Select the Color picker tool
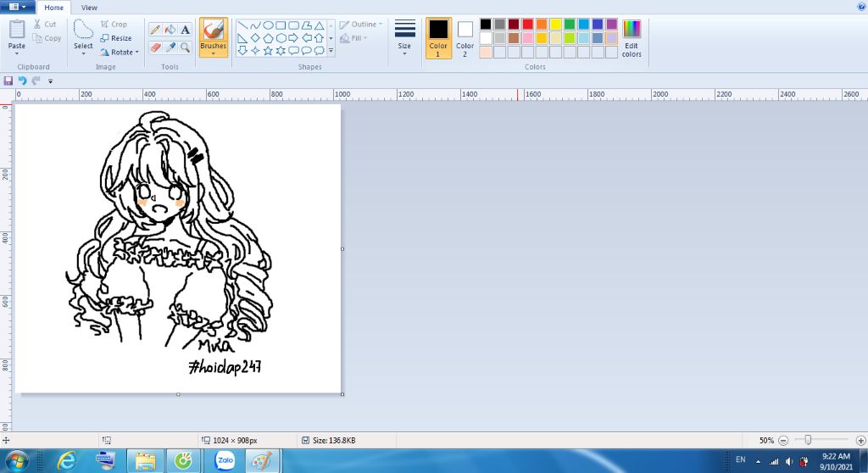The height and width of the screenshot is (473, 868). point(170,47)
